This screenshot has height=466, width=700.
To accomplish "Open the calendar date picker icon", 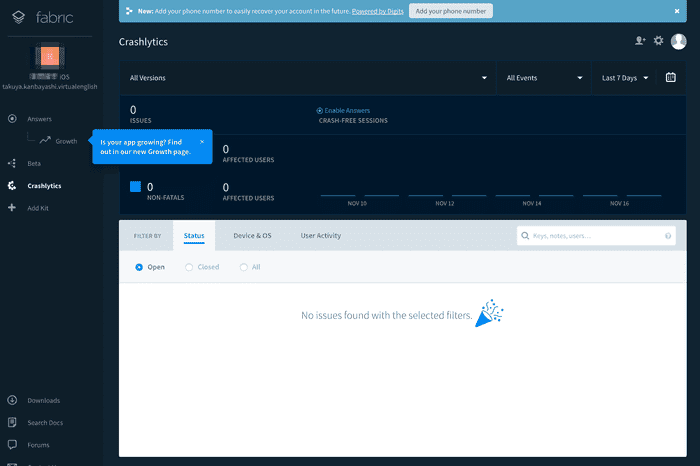I will tap(671, 77).
